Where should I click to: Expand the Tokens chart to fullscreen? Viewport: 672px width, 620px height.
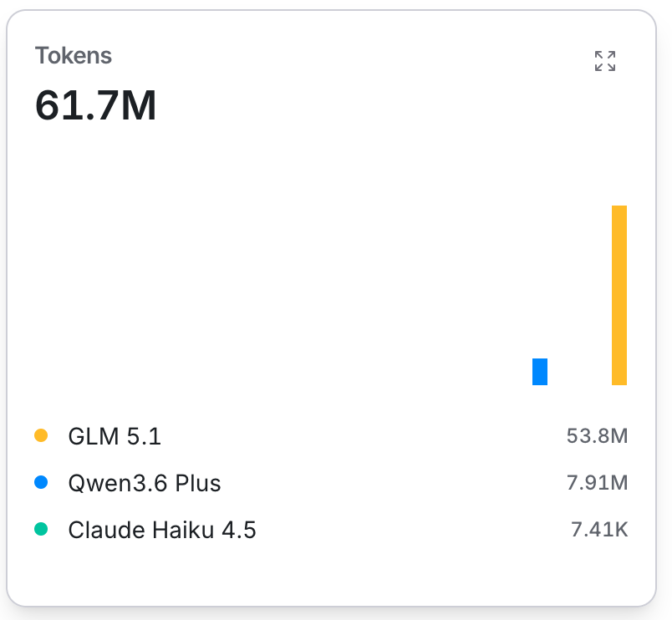[604, 61]
